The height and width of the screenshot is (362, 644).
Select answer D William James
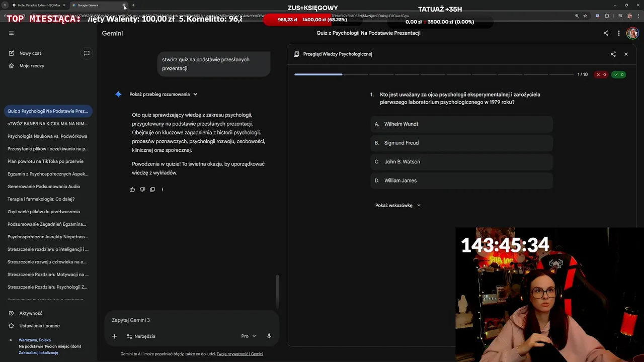tap(461, 180)
